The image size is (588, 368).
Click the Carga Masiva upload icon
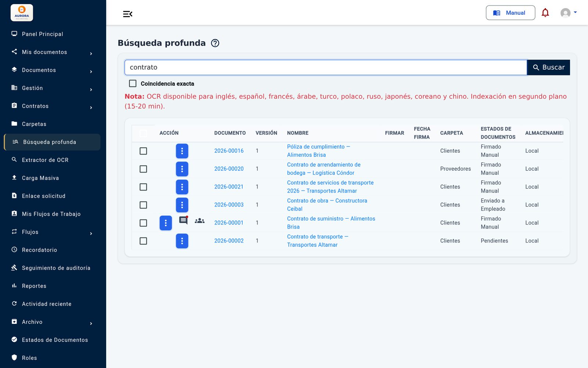(14, 178)
